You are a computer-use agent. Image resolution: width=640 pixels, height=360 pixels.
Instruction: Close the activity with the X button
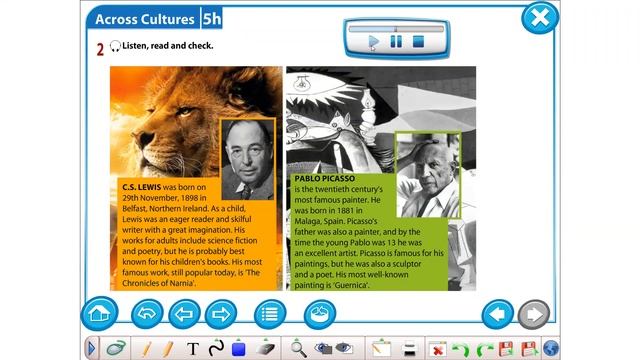pos(540,18)
